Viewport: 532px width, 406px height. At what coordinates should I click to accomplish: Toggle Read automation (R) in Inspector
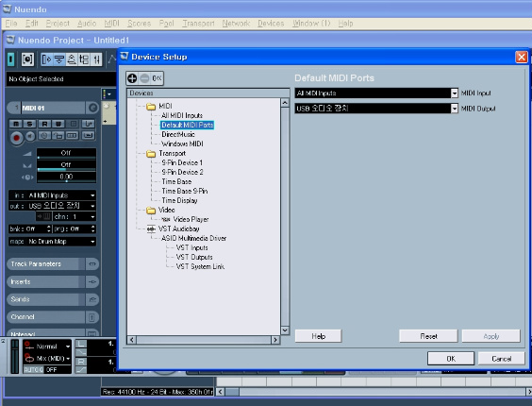[44, 124]
